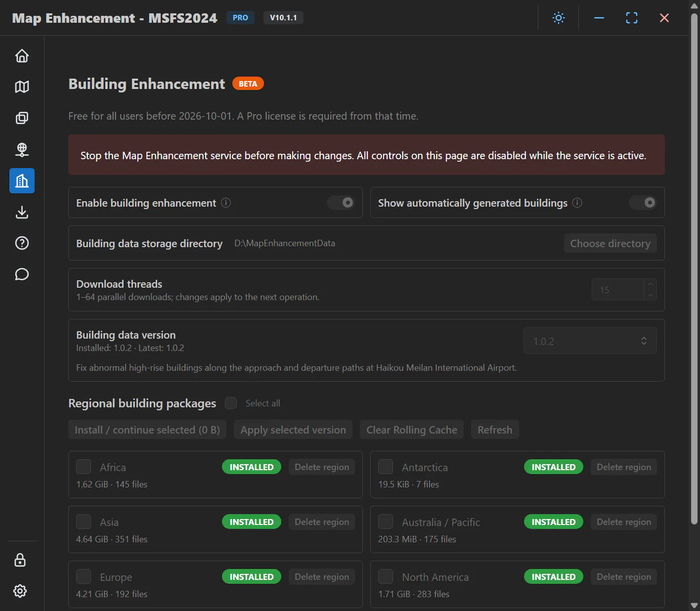
Task: Click the scrollbar down arrow
Action: point(694,605)
